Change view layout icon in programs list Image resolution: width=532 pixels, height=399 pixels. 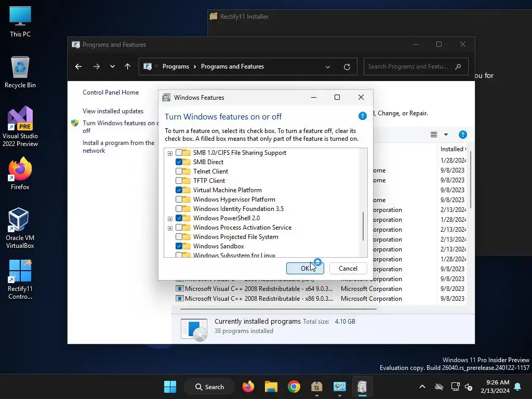[x=434, y=135]
